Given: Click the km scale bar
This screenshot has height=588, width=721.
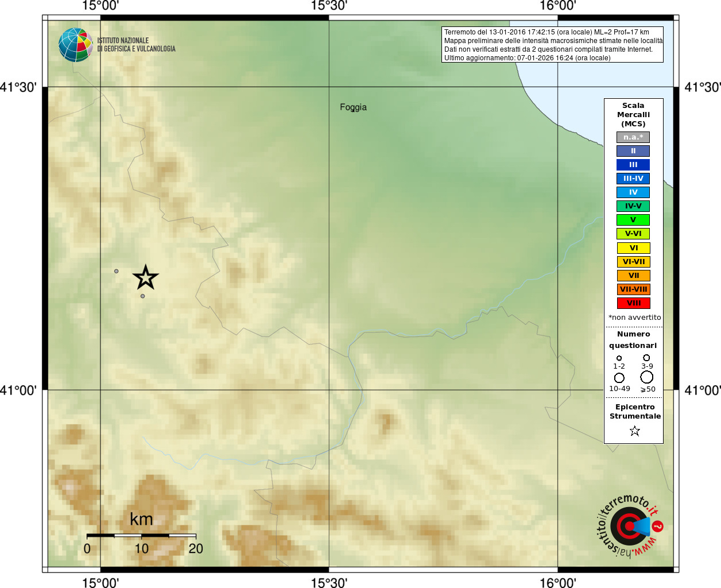Looking at the screenshot, I should [x=141, y=535].
